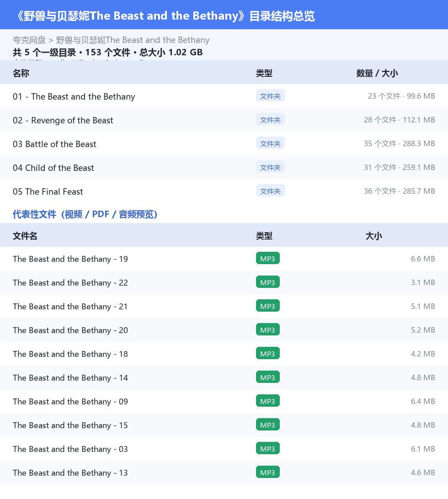Click size text 28 个文件 · 112.1 MB
The width and height of the screenshot is (448, 499).
point(400,120)
